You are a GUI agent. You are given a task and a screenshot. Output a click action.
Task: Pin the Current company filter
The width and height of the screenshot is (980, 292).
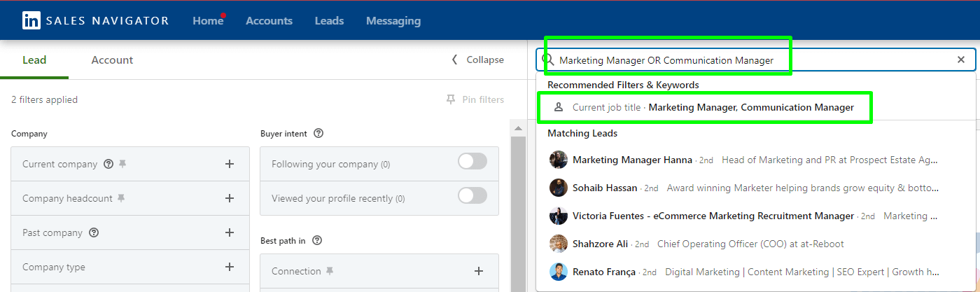click(x=122, y=164)
